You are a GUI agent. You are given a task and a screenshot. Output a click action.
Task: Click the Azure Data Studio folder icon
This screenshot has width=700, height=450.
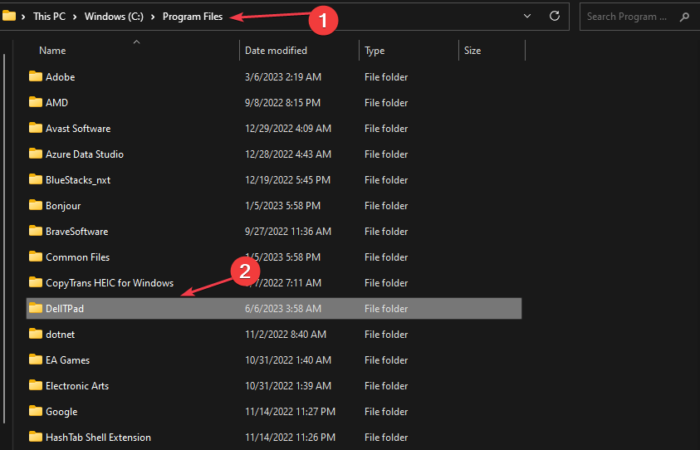pyautogui.click(x=35, y=154)
